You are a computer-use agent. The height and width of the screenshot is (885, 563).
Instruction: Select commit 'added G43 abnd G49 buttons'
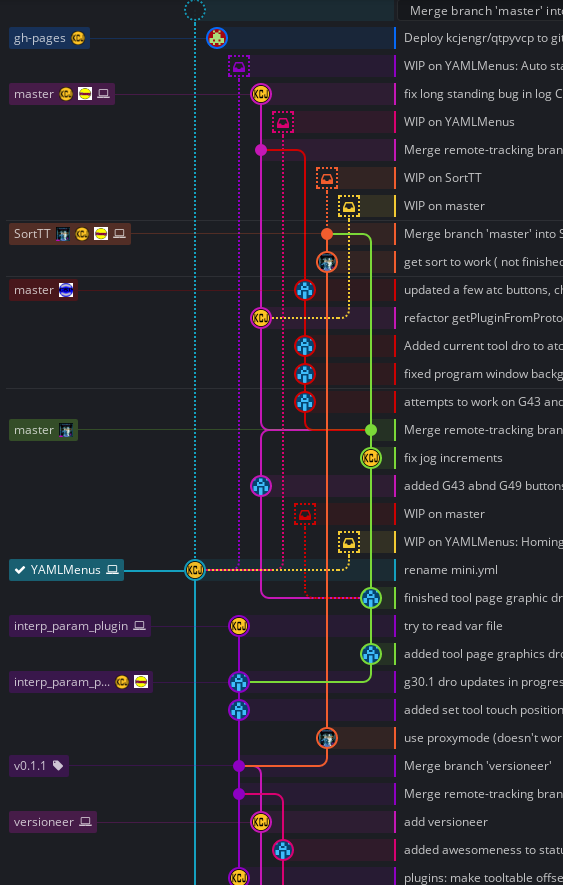coord(483,486)
